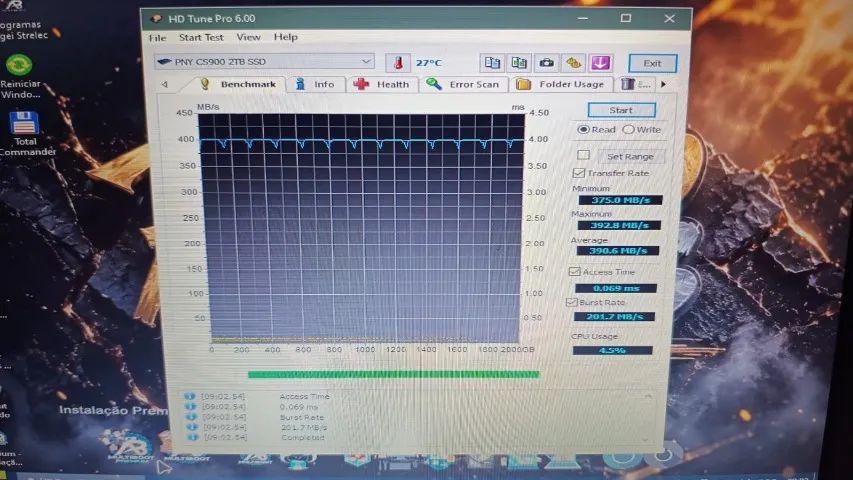Toggle the Access Time checkbox
853x480 pixels.
click(x=574, y=271)
